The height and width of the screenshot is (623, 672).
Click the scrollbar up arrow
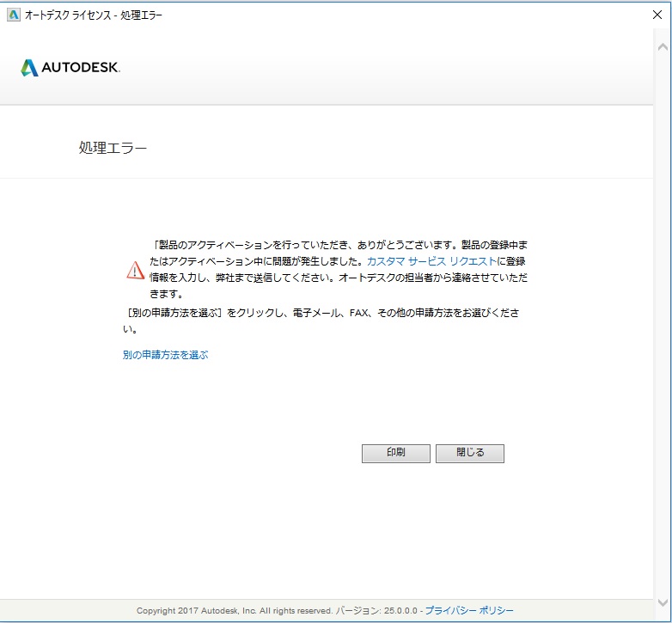point(663,46)
